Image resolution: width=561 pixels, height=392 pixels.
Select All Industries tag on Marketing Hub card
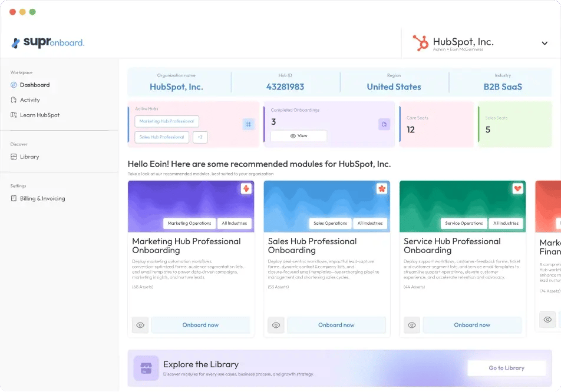point(235,223)
